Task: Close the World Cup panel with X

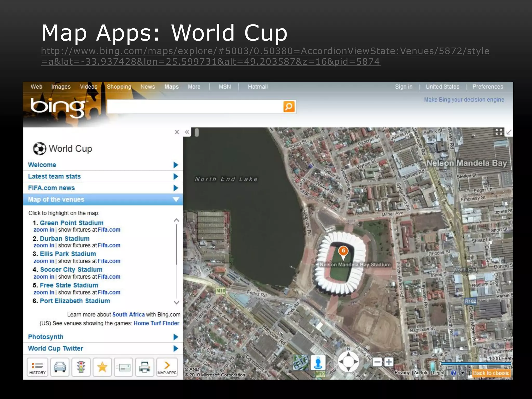Action: tap(177, 132)
